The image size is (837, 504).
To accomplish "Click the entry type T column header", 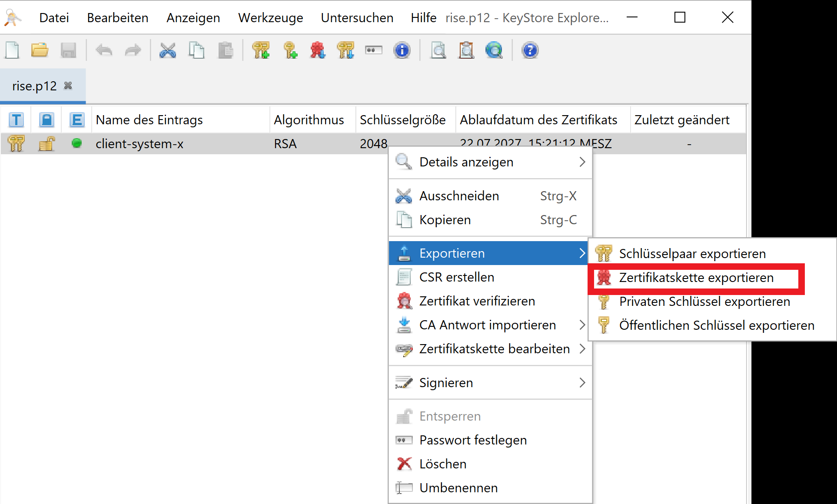I will point(16,119).
